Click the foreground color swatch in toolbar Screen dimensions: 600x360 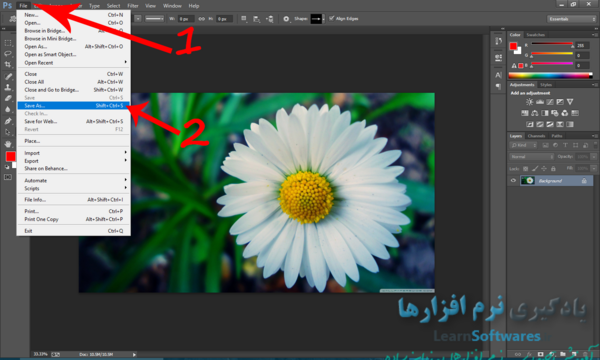point(10,156)
